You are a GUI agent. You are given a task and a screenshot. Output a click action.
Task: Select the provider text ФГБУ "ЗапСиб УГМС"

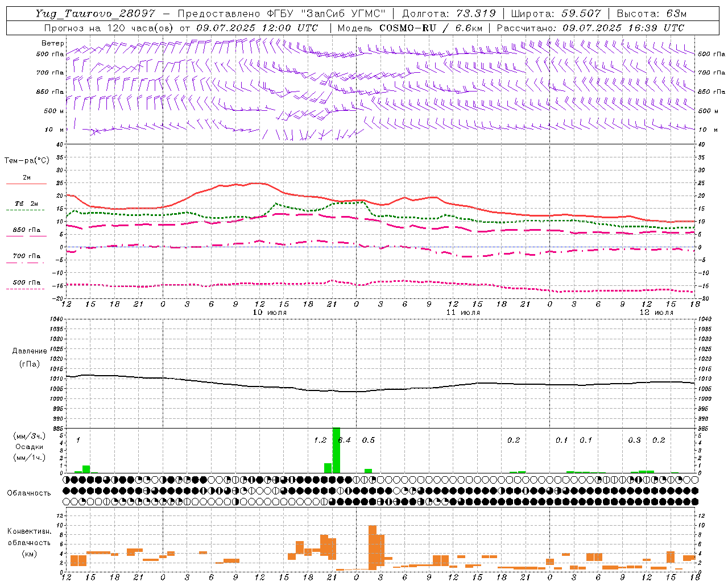click(x=326, y=14)
